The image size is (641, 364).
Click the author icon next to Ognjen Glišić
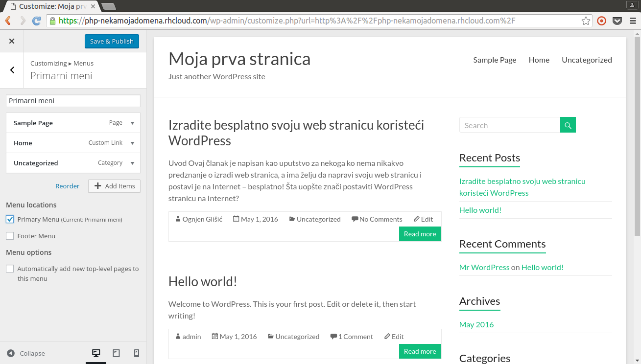click(178, 219)
